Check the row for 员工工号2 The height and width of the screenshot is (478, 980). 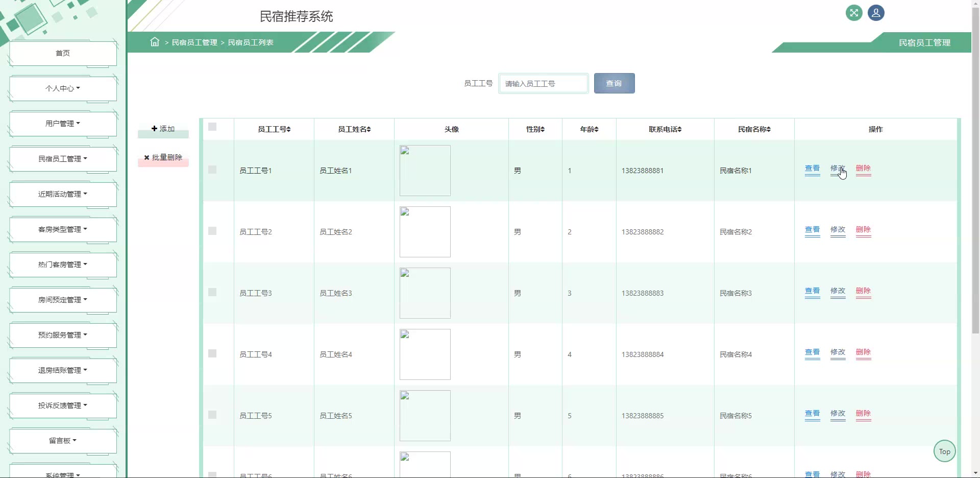[x=212, y=231]
